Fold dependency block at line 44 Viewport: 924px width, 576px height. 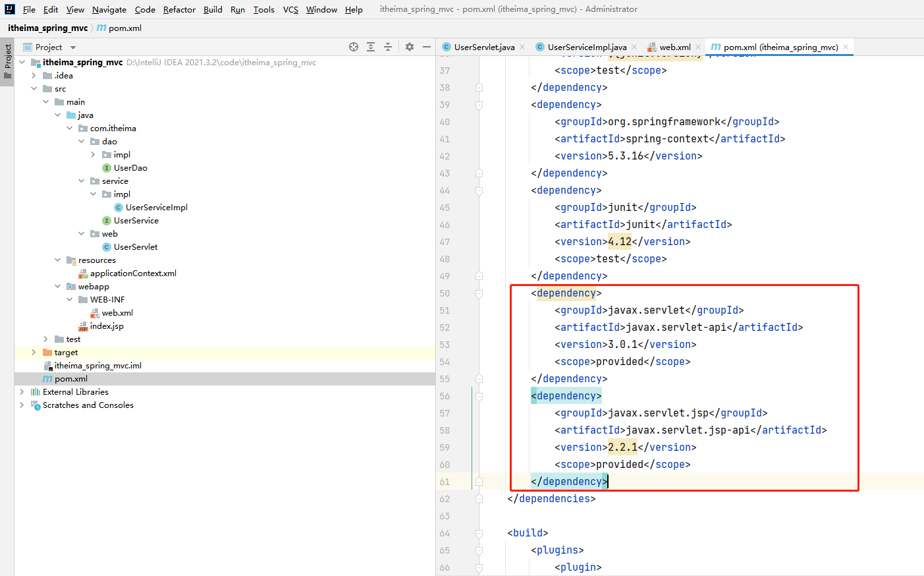point(479,190)
